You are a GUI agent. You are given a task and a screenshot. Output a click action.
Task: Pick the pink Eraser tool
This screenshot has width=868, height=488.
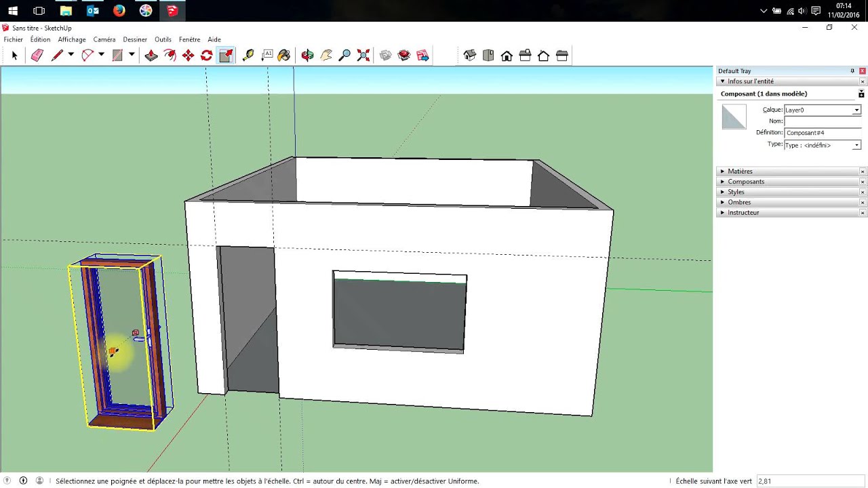coord(37,56)
